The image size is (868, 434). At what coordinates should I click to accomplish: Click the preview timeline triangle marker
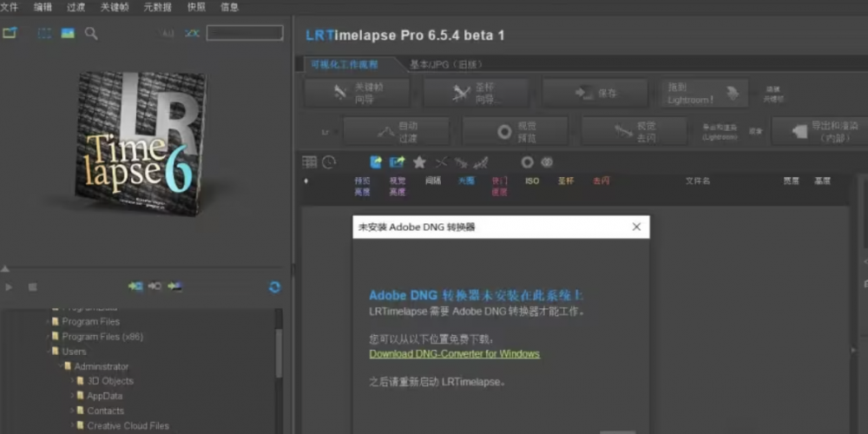5,269
